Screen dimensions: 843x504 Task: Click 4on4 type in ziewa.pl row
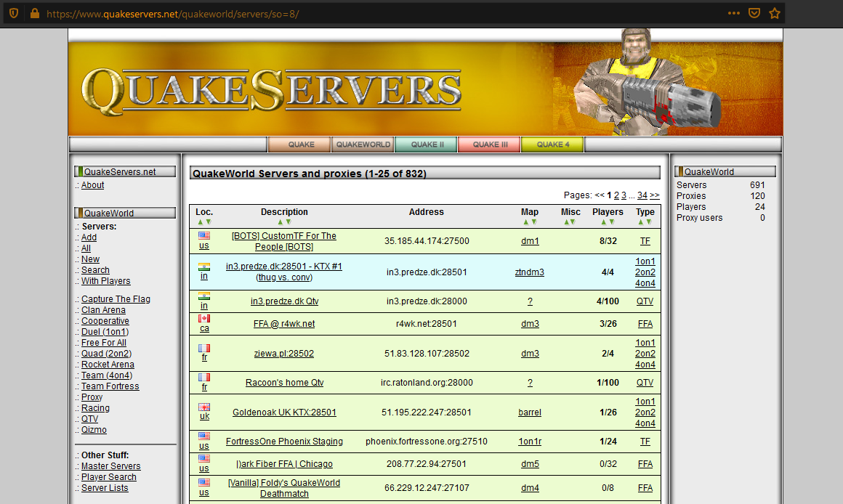(x=645, y=365)
